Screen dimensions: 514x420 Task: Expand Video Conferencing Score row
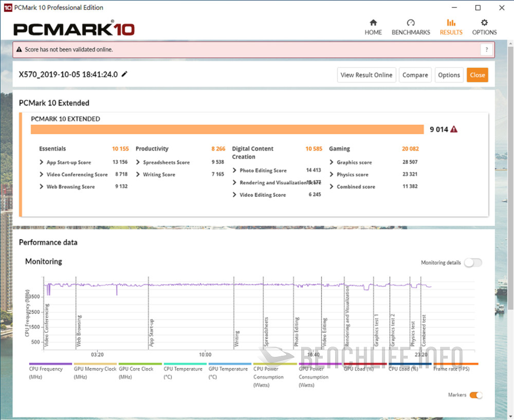click(x=41, y=174)
